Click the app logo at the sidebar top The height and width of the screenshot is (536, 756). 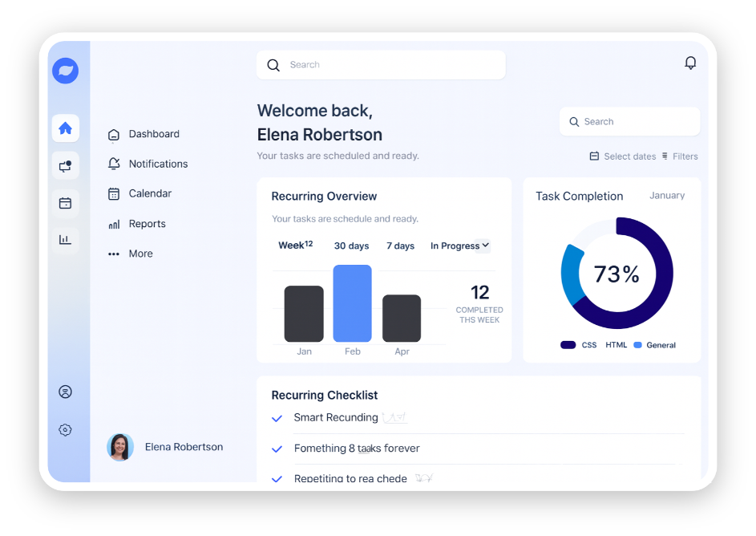(65, 71)
